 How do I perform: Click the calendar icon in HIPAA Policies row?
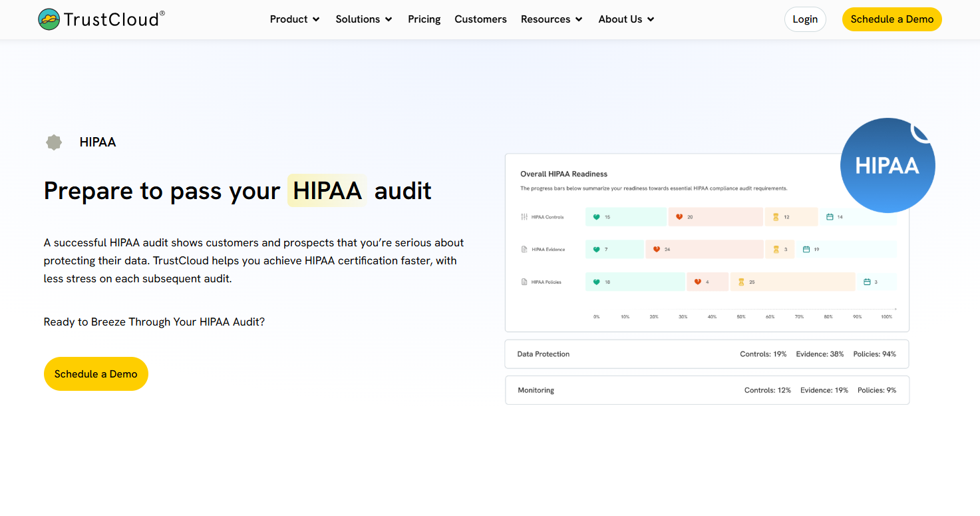coord(867,282)
